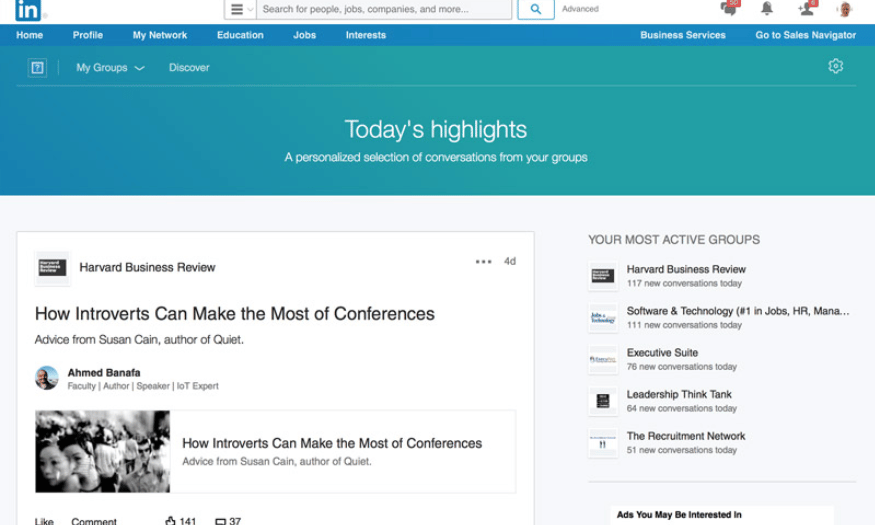Image resolution: width=875 pixels, height=525 pixels.
Task: Open Advanced search link
Action: click(580, 9)
